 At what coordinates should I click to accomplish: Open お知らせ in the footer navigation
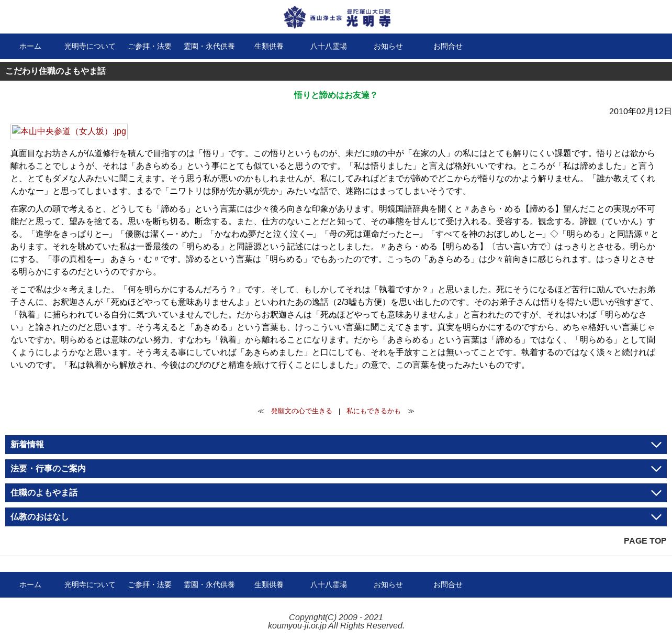[388, 585]
